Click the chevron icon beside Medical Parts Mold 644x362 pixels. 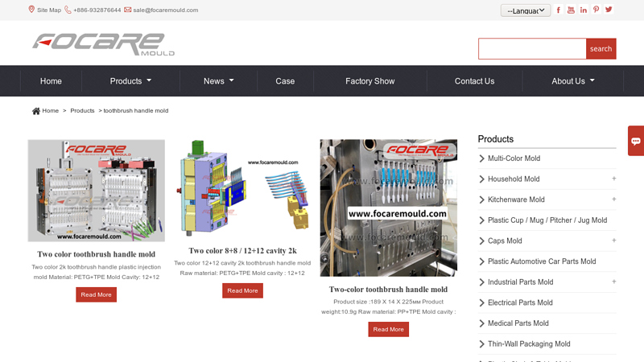point(481,323)
